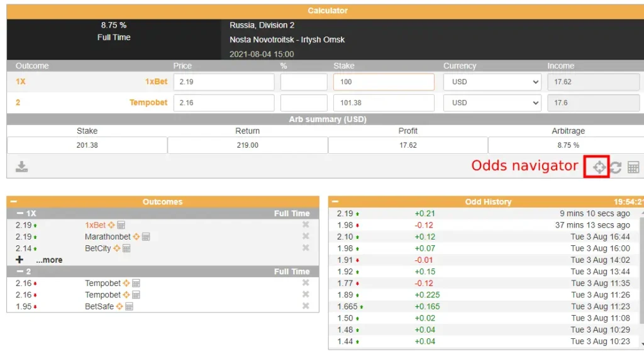Click the refresh icon in the calculator toolbar

click(616, 167)
